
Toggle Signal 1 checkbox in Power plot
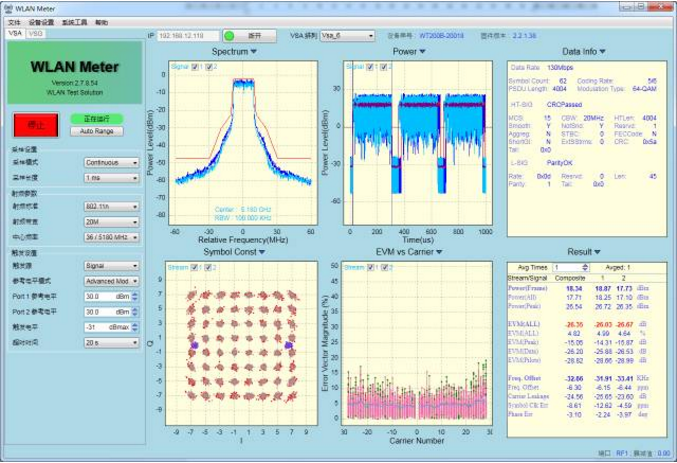(370, 67)
